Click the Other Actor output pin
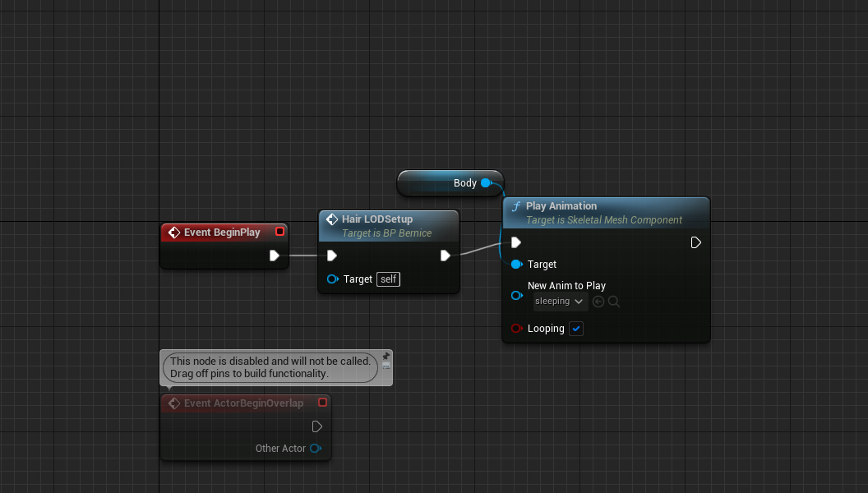The image size is (868, 493). coord(316,448)
